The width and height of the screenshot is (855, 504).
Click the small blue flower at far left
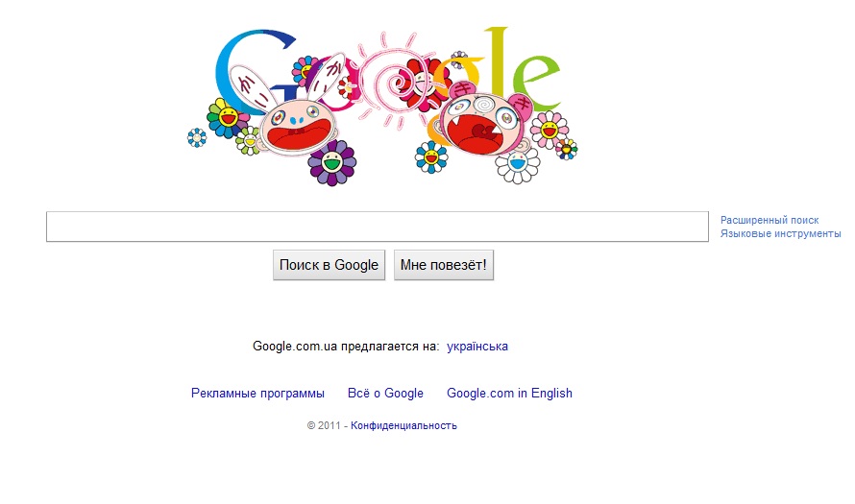click(x=197, y=137)
